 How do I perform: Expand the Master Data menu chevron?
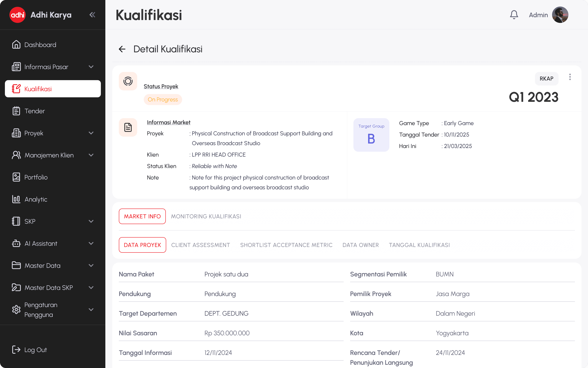click(x=91, y=265)
